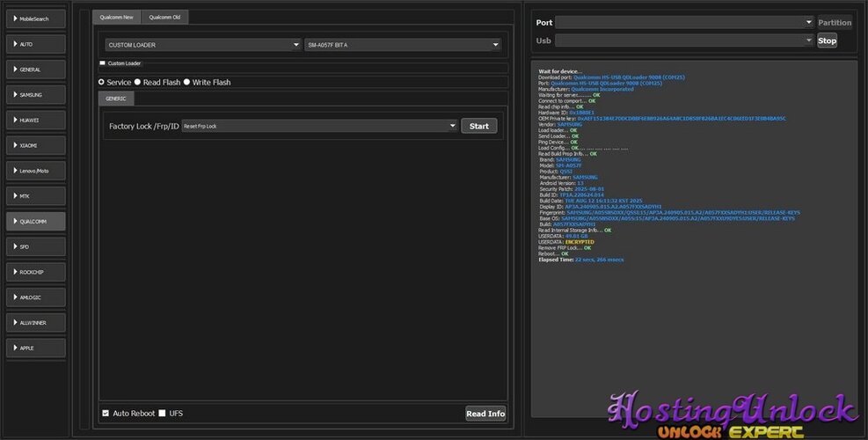The height and width of the screenshot is (440, 868).
Task: Expand the MobileSearch sidebar section
Action: pos(35,18)
